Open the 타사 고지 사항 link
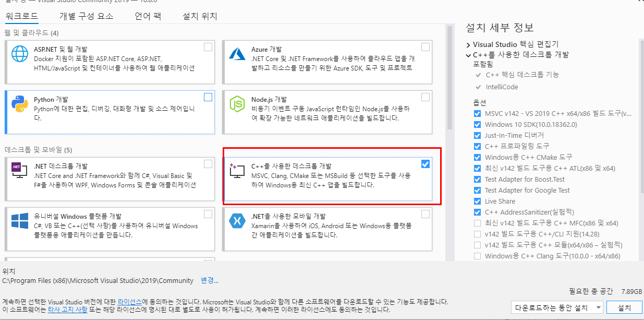 point(68,310)
